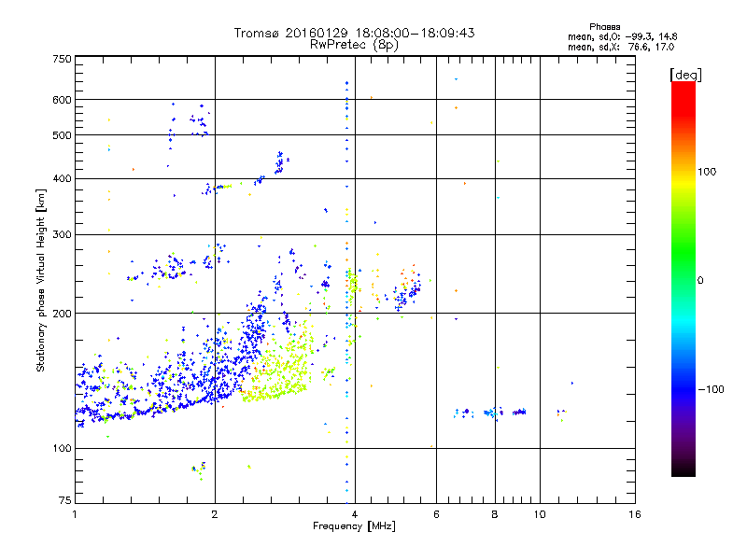
Task: Click the "Frequency [MHz]" axis title
Action: click(354, 526)
